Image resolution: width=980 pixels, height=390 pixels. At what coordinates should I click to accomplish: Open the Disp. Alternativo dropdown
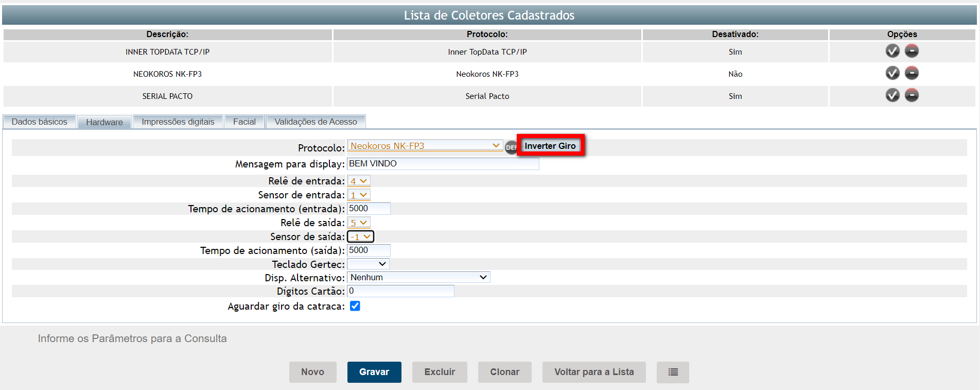418,277
